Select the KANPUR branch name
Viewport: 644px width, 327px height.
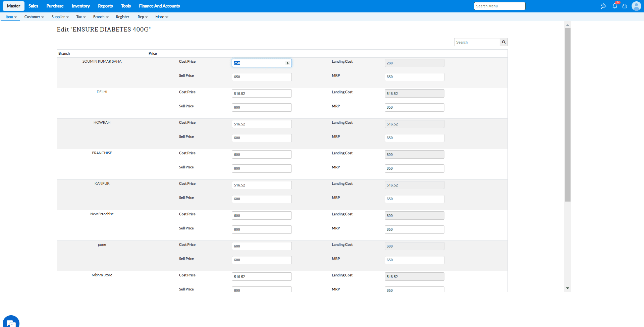[102, 183]
